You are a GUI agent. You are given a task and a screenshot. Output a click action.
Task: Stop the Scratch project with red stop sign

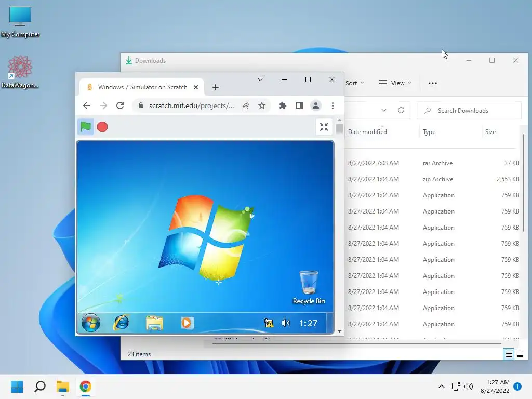click(x=102, y=127)
